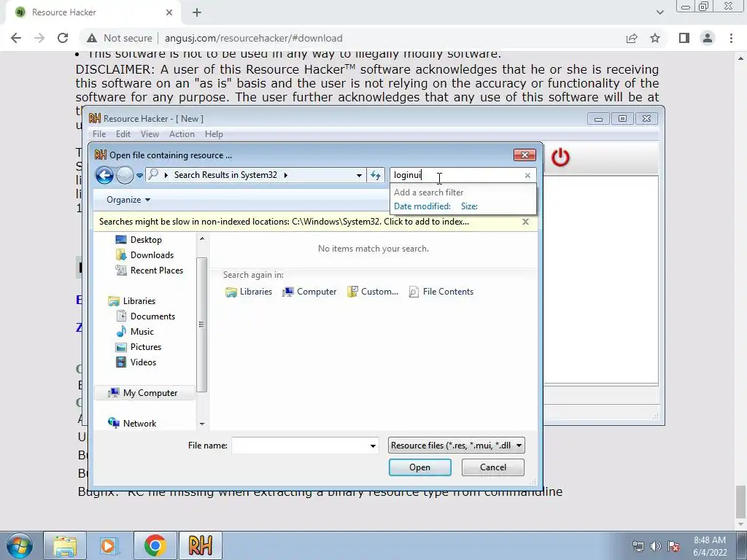Viewport: 747px width, 560px height.
Task: Open Windows Media Player from taskbar
Action: tap(109, 545)
